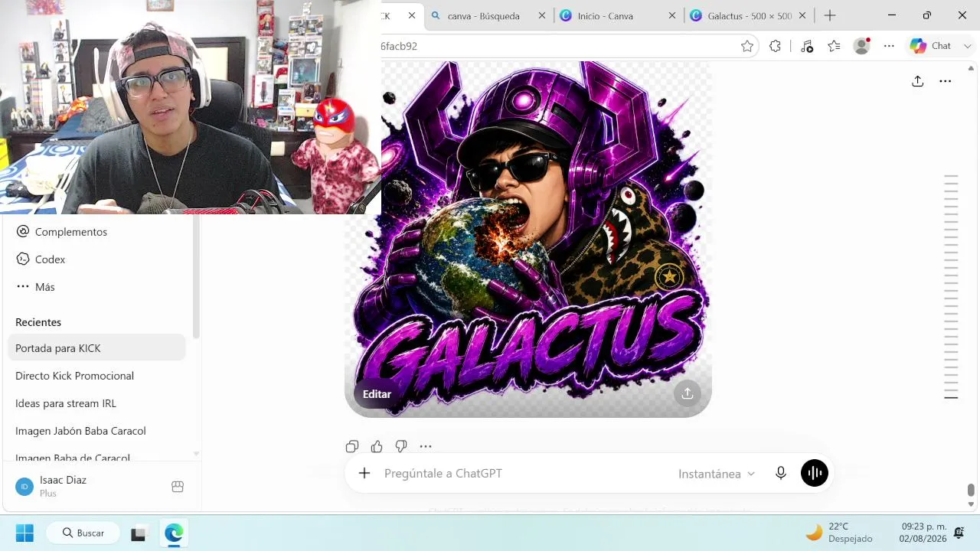Open more actions below the generated image
This screenshot has width=980, height=551.
click(x=426, y=446)
